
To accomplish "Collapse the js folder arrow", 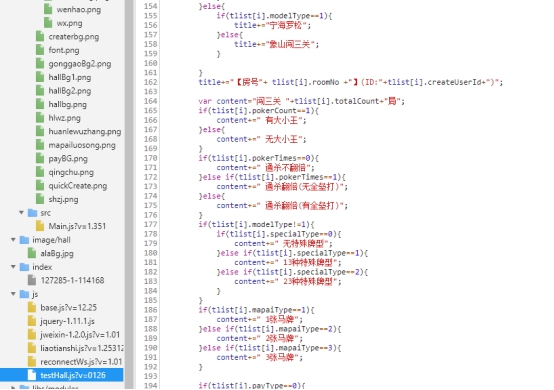I will tap(13, 294).
